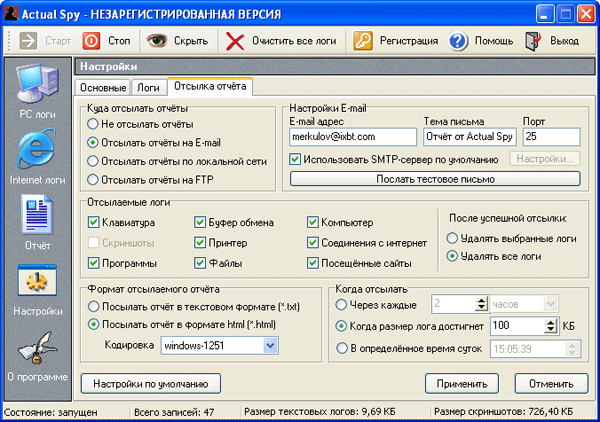Click the Старт arrow icon in toolbar

pos(28,41)
